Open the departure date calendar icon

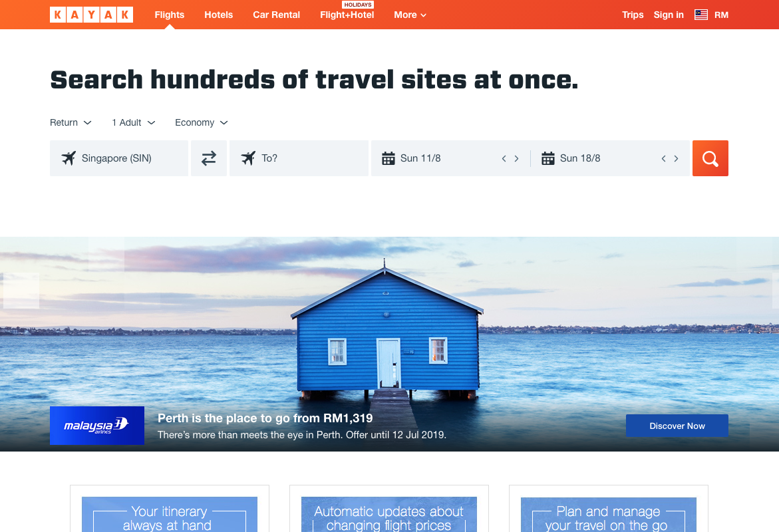coord(388,158)
